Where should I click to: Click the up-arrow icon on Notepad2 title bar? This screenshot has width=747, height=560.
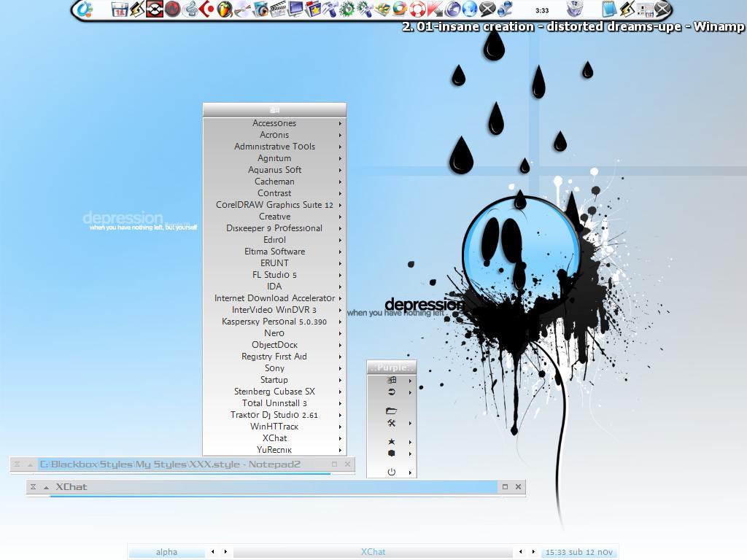coord(30,464)
